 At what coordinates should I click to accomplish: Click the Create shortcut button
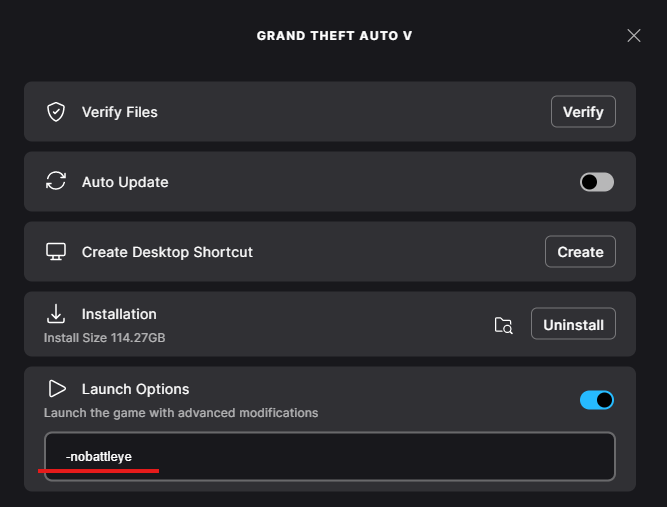(x=580, y=252)
